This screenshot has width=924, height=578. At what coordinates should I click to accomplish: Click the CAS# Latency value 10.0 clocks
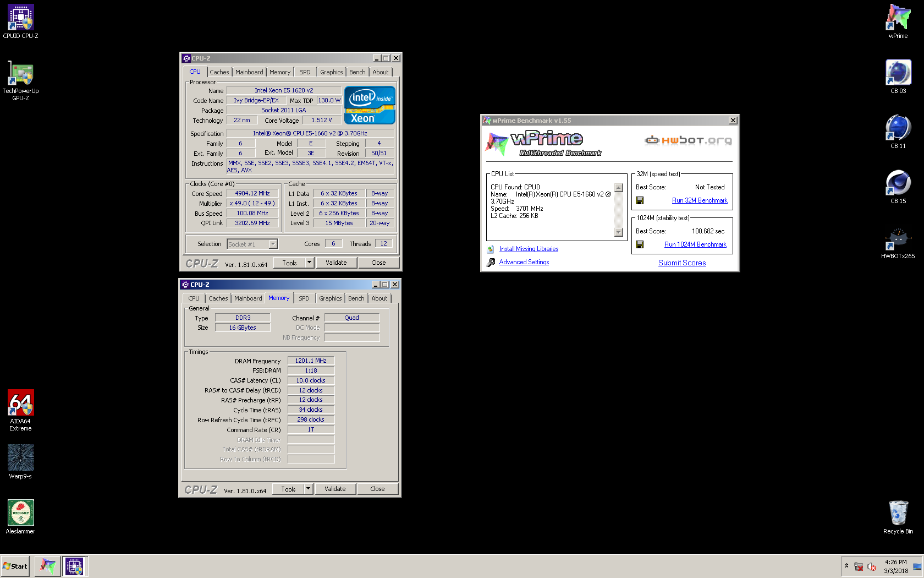[x=311, y=380]
